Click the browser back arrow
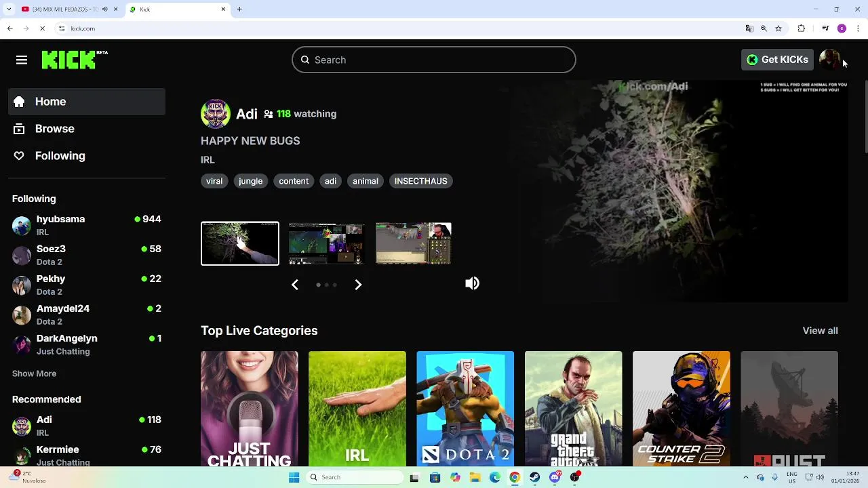 9,28
